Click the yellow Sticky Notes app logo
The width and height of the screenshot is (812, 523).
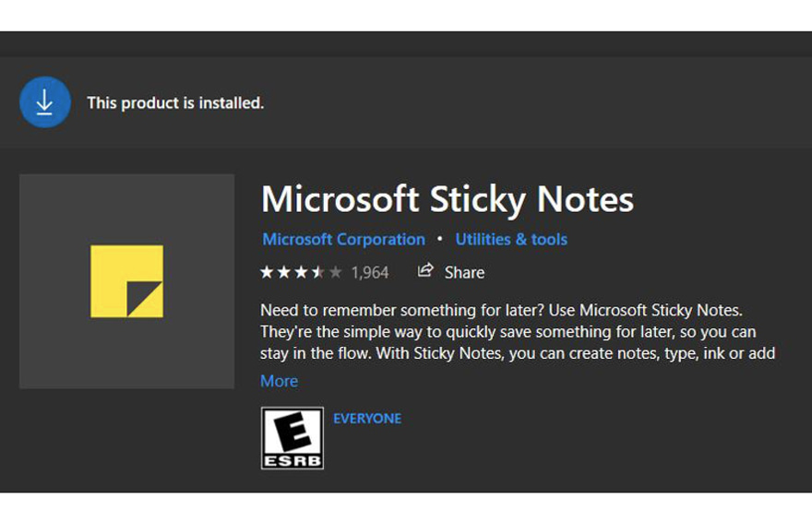(126, 281)
